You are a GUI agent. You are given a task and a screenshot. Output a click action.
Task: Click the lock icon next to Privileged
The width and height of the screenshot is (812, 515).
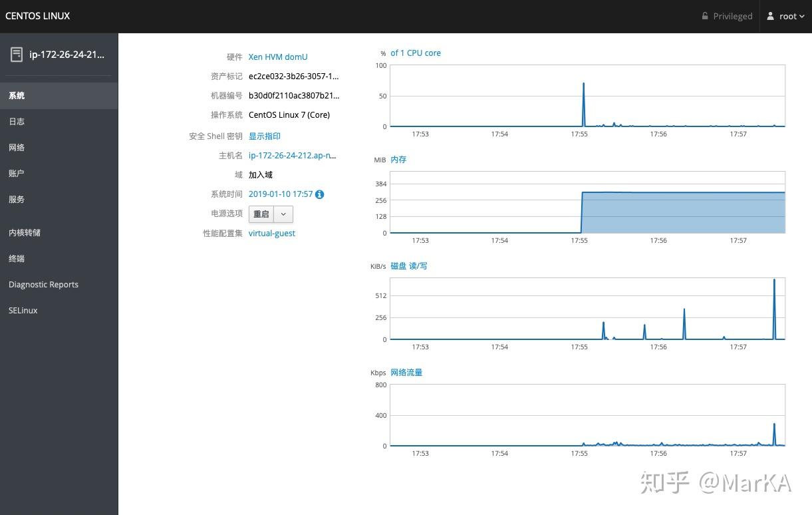pyautogui.click(x=706, y=16)
